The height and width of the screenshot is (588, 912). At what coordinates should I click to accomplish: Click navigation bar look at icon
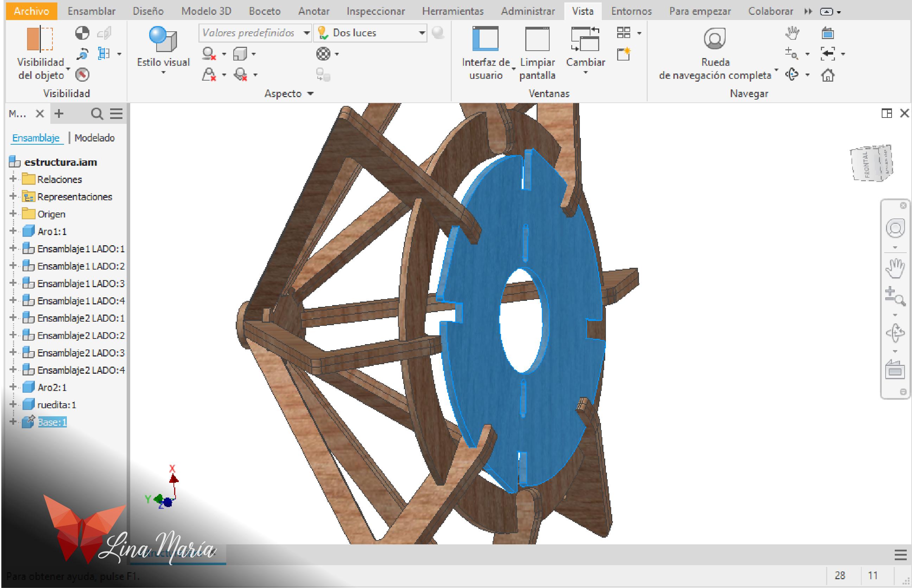coord(895,369)
